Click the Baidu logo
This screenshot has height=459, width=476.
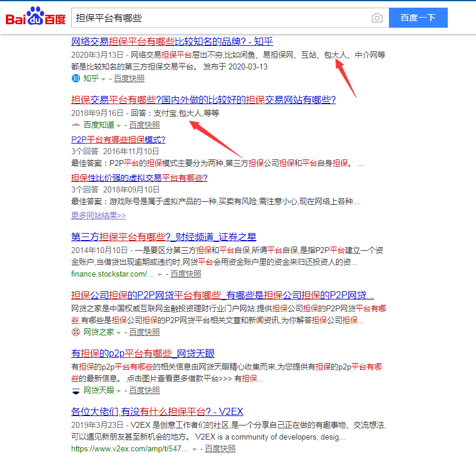click(35, 18)
